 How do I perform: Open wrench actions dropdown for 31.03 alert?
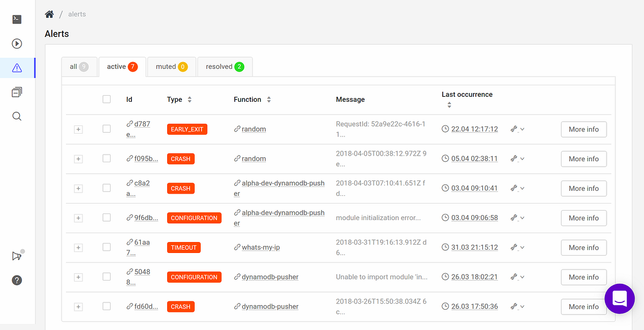(x=518, y=248)
